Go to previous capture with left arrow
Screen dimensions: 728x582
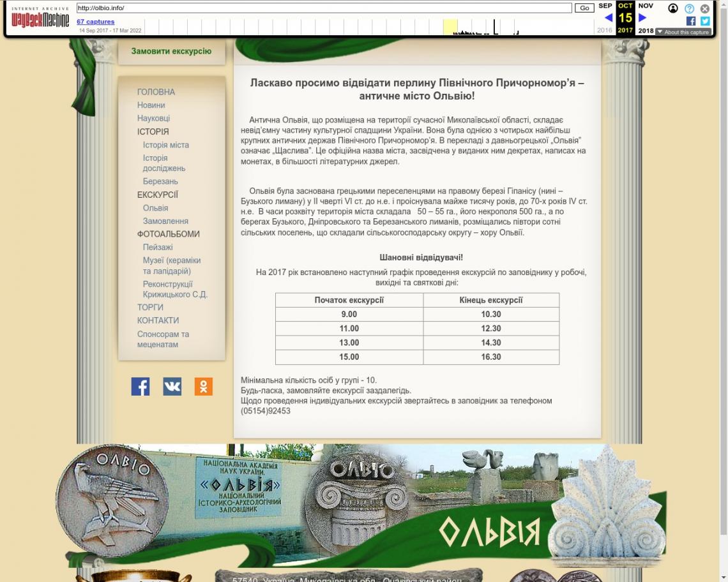[x=608, y=18]
